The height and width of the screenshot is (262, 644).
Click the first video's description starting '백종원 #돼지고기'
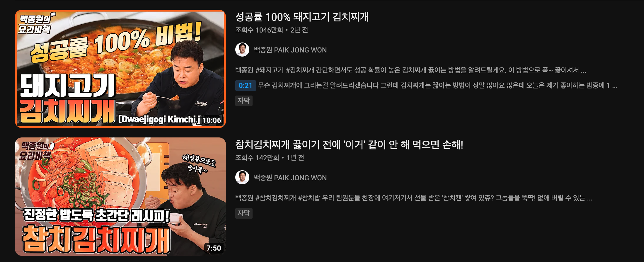[x=410, y=70]
